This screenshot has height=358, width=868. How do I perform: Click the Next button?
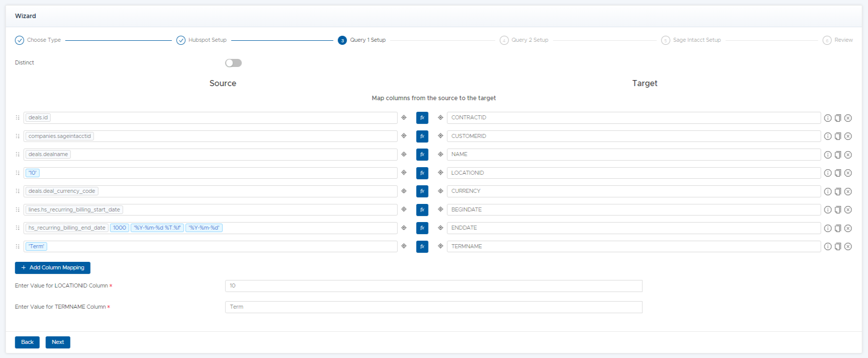[58, 342]
